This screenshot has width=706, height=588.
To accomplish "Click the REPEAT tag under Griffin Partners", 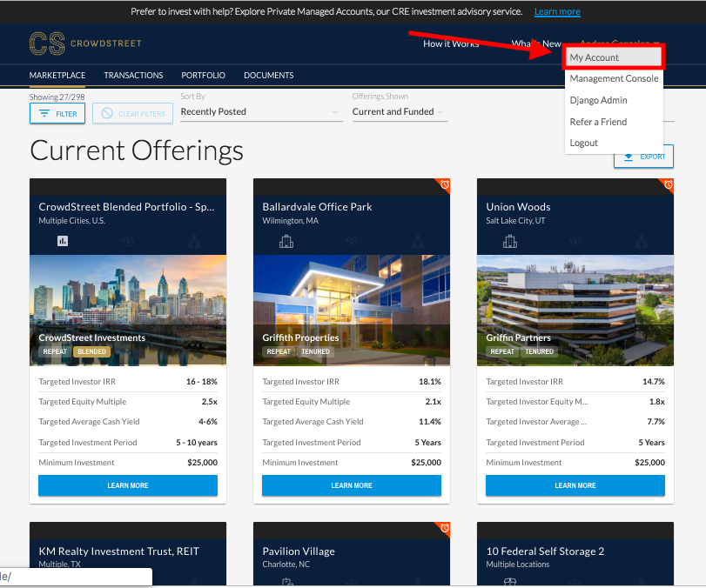I will point(502,351).
